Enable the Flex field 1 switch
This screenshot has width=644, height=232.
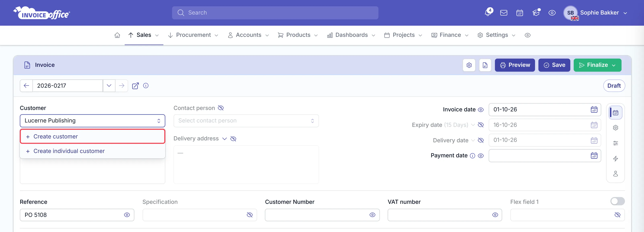pyautogui.click(x=617, y=201)
